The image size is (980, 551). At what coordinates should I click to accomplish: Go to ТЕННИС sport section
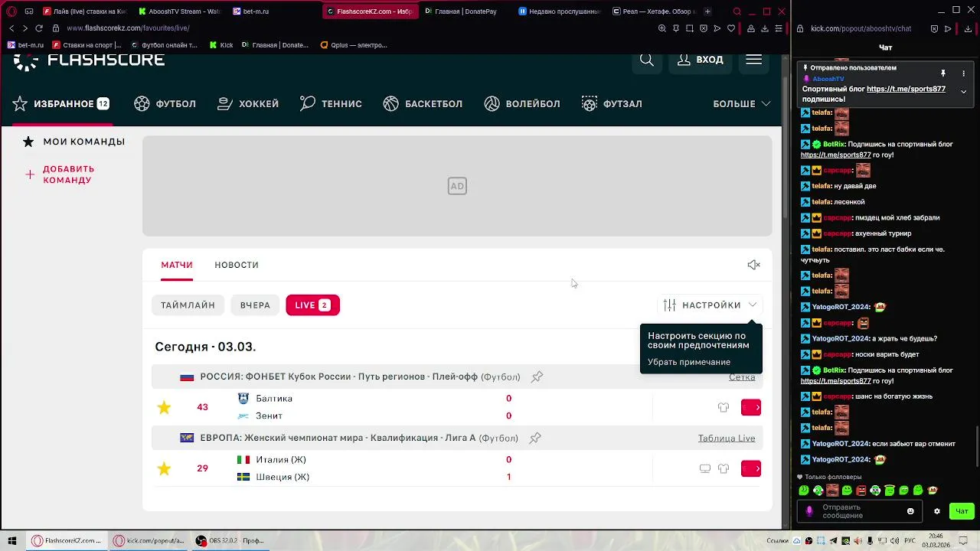click(x=331, y=103)
